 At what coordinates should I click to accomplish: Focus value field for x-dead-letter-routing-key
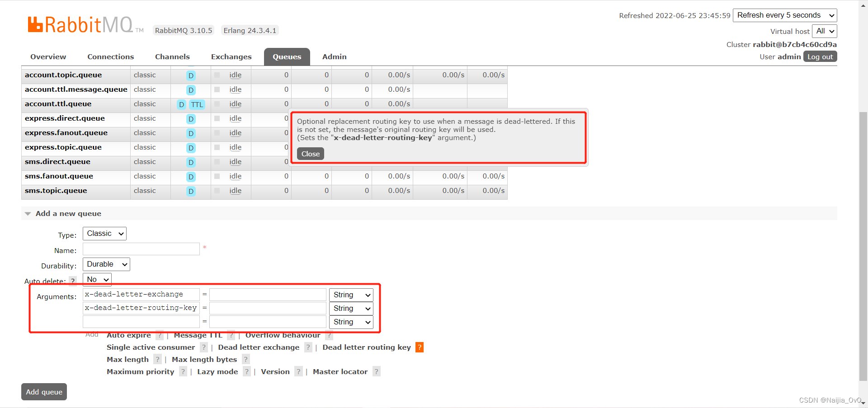click(x=268, y=308)
